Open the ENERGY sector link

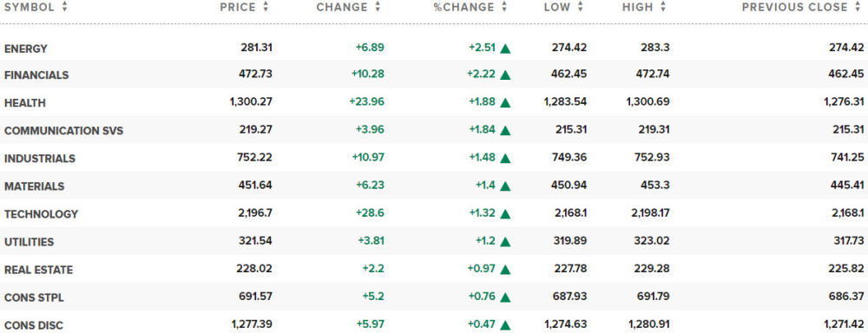[25, 49]
